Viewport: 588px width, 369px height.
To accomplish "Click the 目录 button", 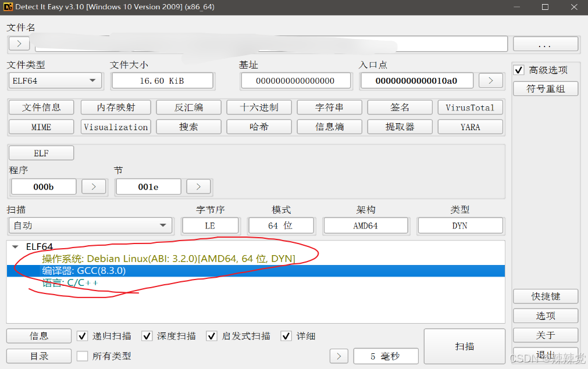I will (39, 356).
